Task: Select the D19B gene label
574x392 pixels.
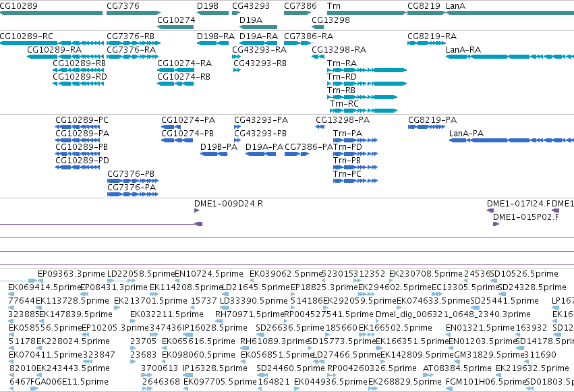Action: (208, 6)
